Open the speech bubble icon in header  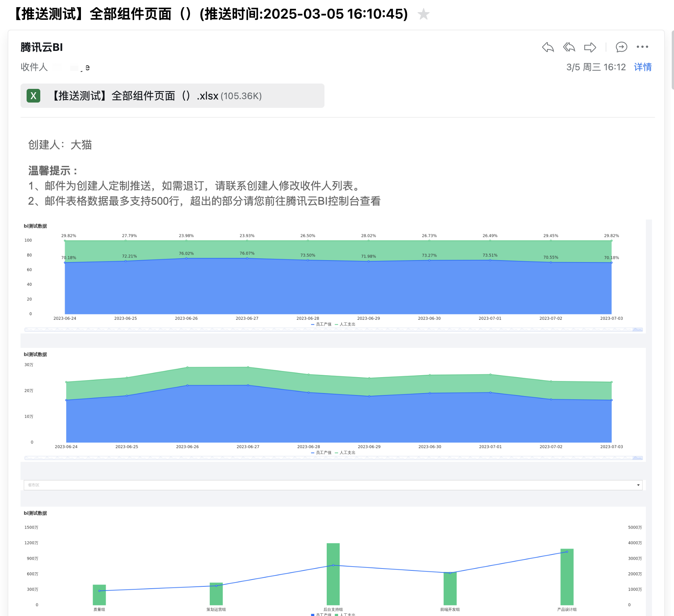pos(621,47)
